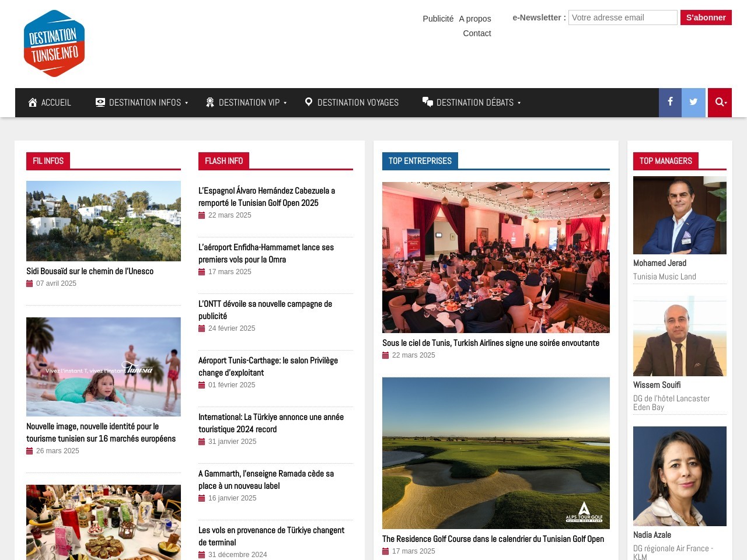Open Destination Voyages menu

[x=352, y=103]
